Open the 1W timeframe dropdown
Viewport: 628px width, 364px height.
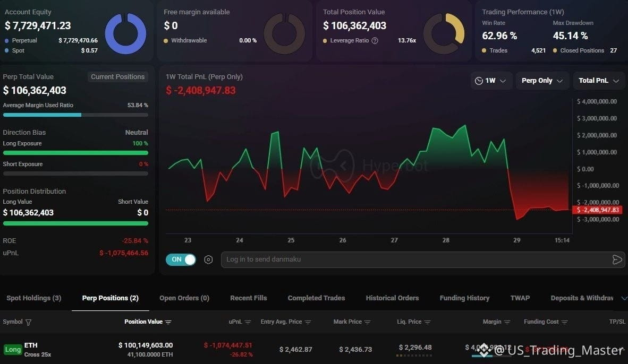pyautogui.click(x=491, y=81)
